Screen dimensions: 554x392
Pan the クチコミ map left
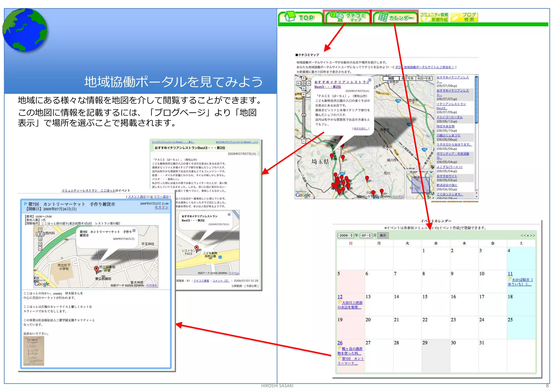coord(299,83)
